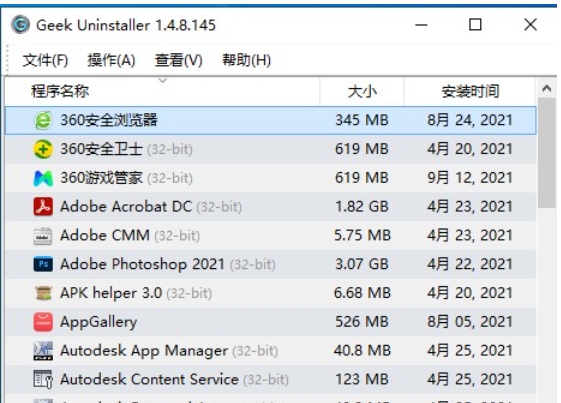The image size is (561, 403).
Task: Click the Adobe Photoshop 2021 Ps icon
Action: 43,264
